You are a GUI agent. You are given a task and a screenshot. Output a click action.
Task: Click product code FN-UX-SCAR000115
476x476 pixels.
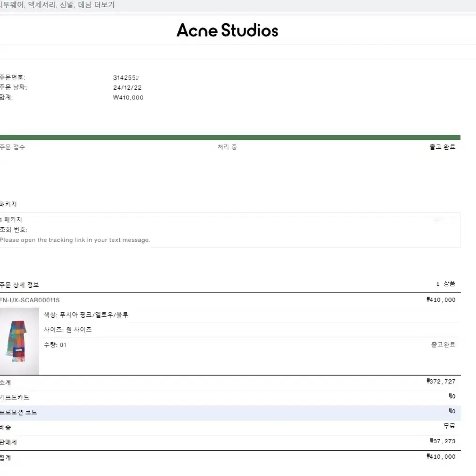pos(30,300)
